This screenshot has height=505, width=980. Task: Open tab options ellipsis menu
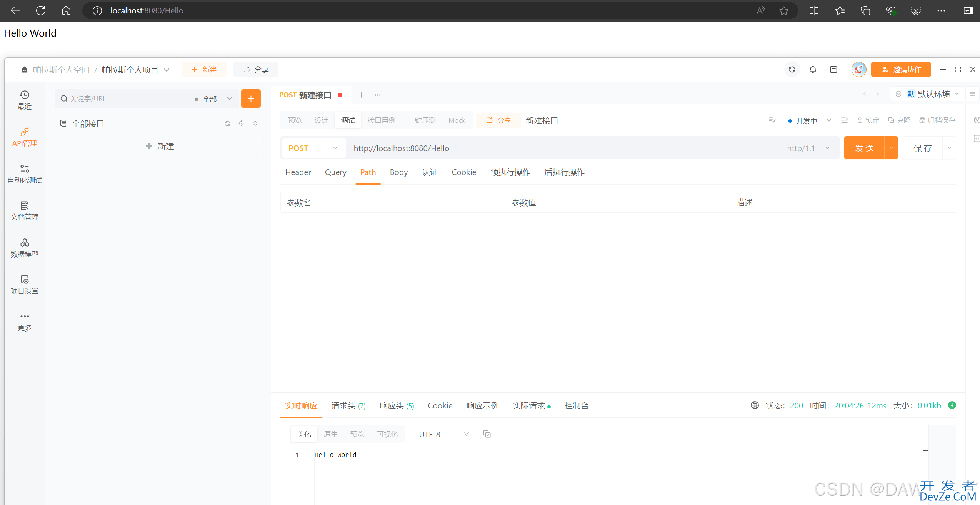pos(378,95)
